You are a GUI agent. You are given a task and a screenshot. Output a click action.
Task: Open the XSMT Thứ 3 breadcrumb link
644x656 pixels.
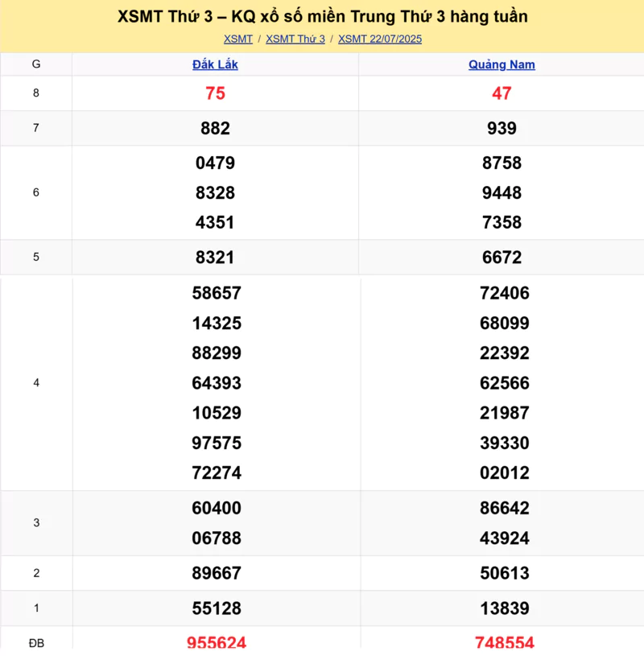click(x=295, y=39)
